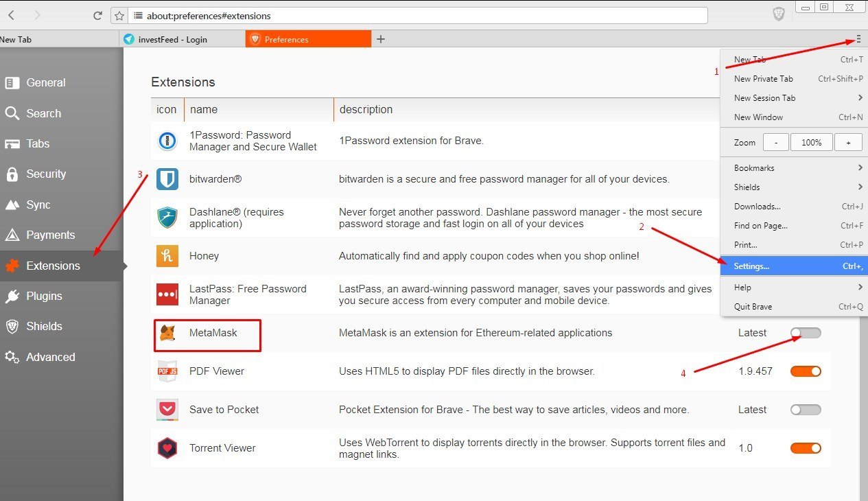Click the Honey extension name

pyautogui.click(x=204, y=256)
